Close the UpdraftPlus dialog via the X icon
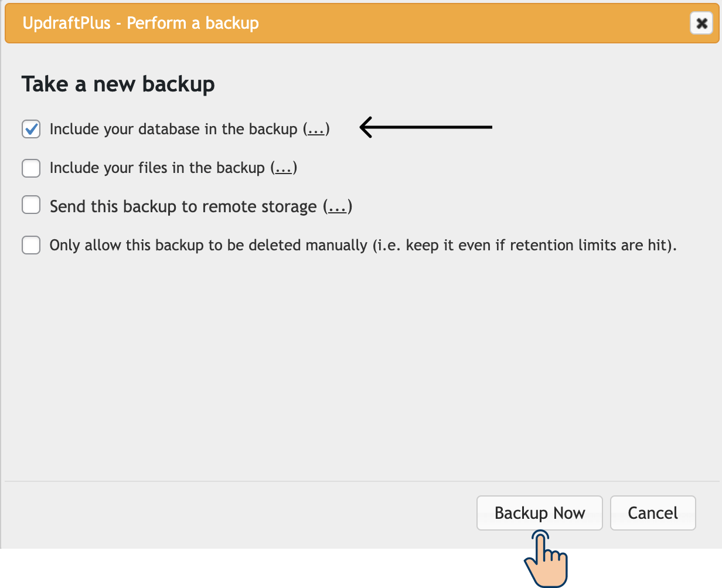Screen dimensions: 722x588 pyautogui.click(x=701, y=23)
